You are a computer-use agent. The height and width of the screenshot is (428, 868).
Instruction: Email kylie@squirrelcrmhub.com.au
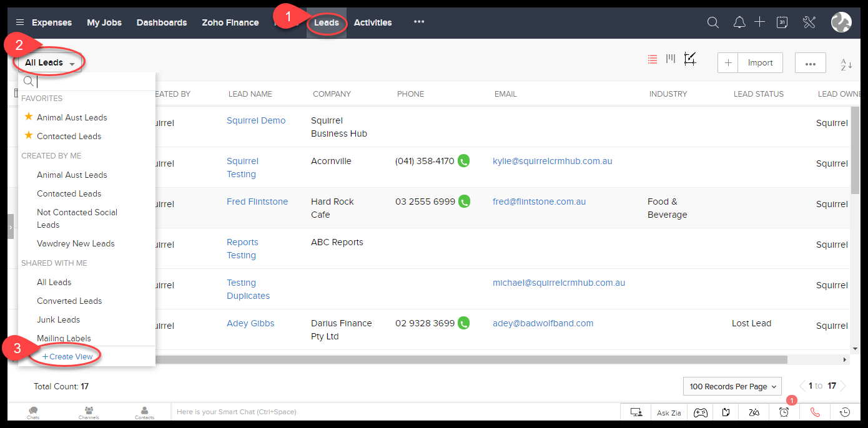553,161
